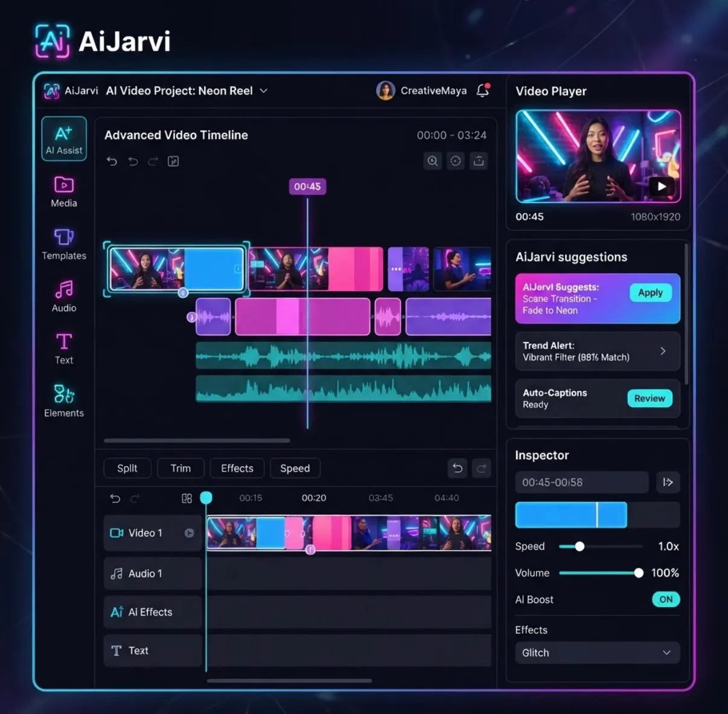The image size is (728, 714).
Task: Click the 1080x1920 resolution text
Action: 656,217
